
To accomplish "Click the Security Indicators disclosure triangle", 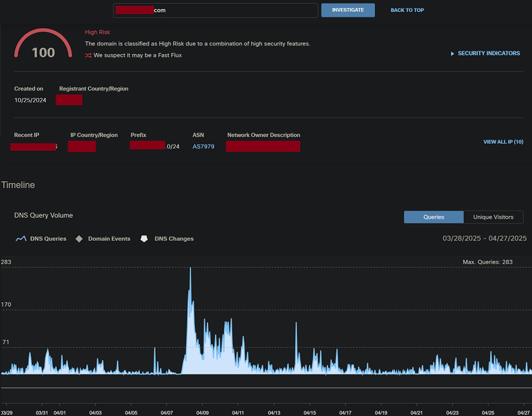I will (x=452, y=54).
